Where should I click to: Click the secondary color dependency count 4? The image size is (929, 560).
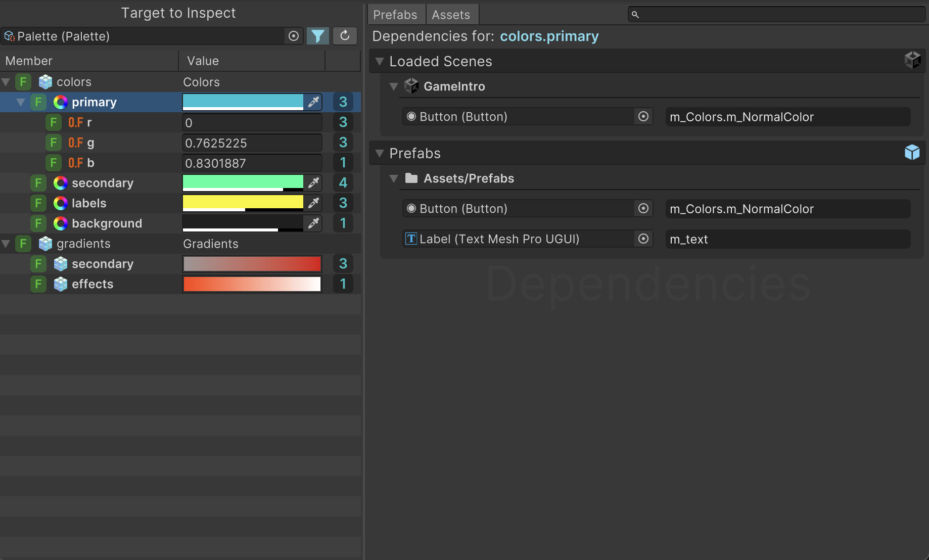tap(343, 183)
